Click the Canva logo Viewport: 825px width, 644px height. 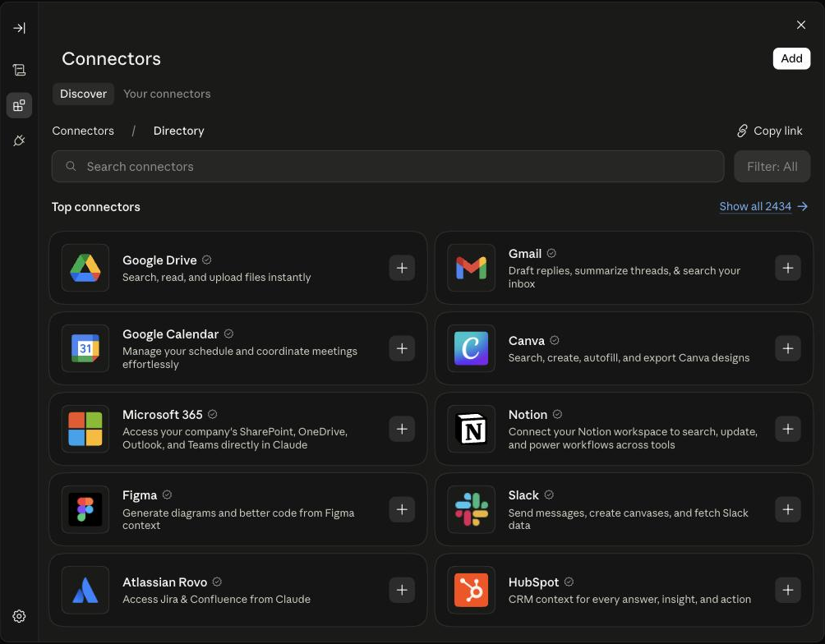[471, 348]
